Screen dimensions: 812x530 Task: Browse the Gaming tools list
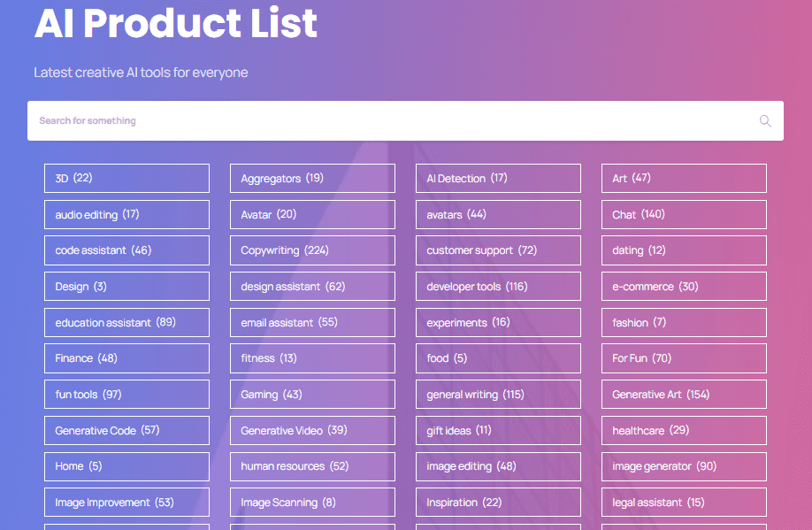(312, 394)
